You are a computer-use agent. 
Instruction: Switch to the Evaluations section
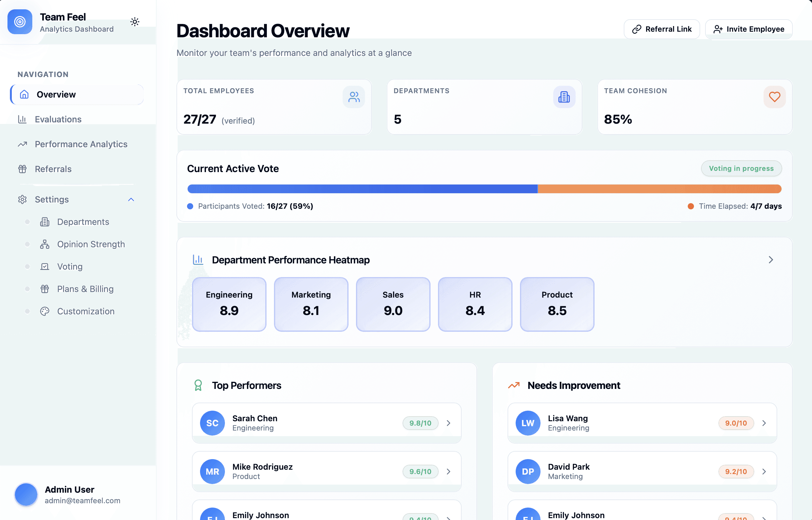tap(58, 119)
